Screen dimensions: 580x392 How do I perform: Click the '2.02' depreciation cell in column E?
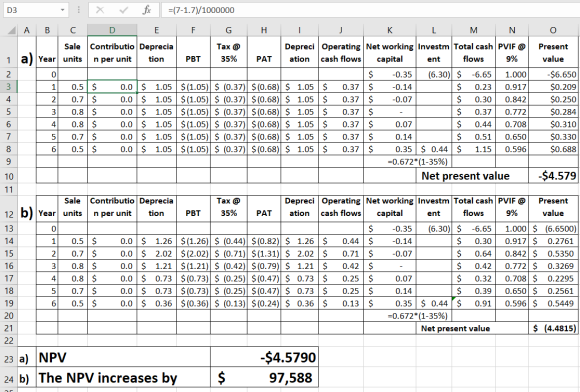[x=156, y=254]
